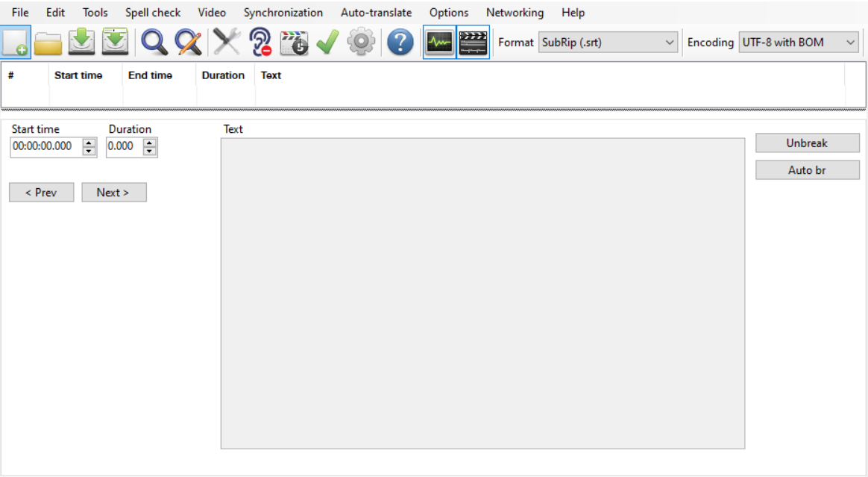Open the Video menu
868x477 pixels.
(x=212, y=12)
